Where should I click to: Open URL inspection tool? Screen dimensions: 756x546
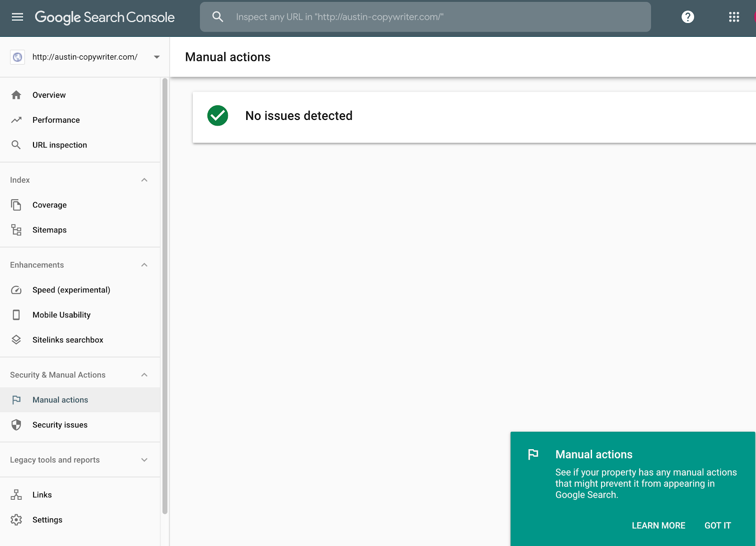click(x=80, y=145)
